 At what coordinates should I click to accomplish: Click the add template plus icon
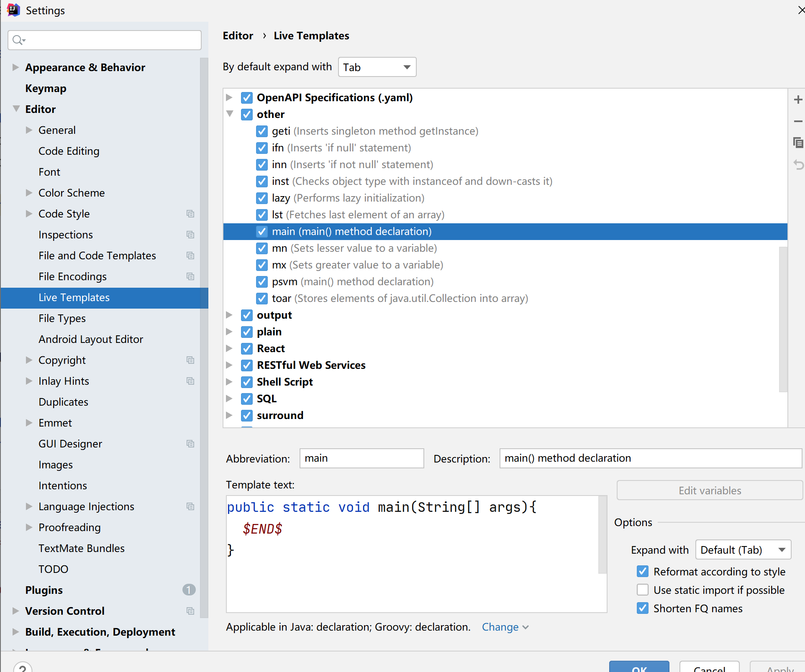[x=798, y=100]
